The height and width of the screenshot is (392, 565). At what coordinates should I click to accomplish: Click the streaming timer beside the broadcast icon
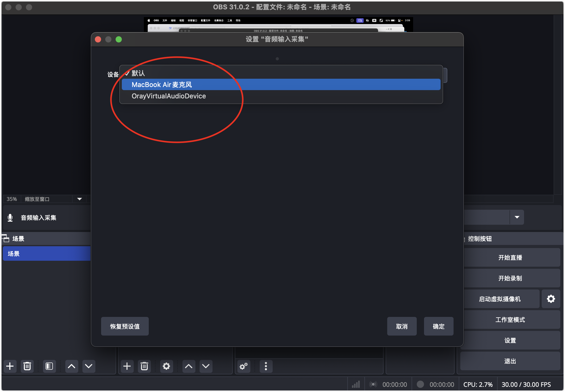[x=395, y=384]
